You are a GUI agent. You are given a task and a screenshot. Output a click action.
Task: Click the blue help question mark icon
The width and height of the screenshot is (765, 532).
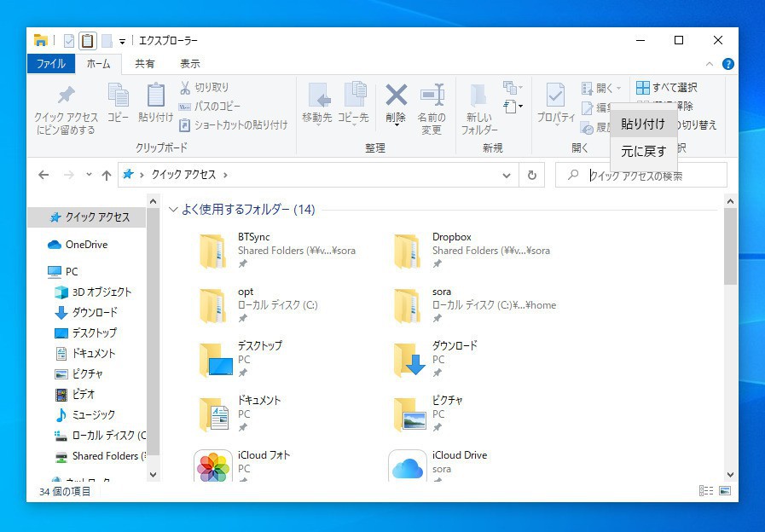[728, 64]
